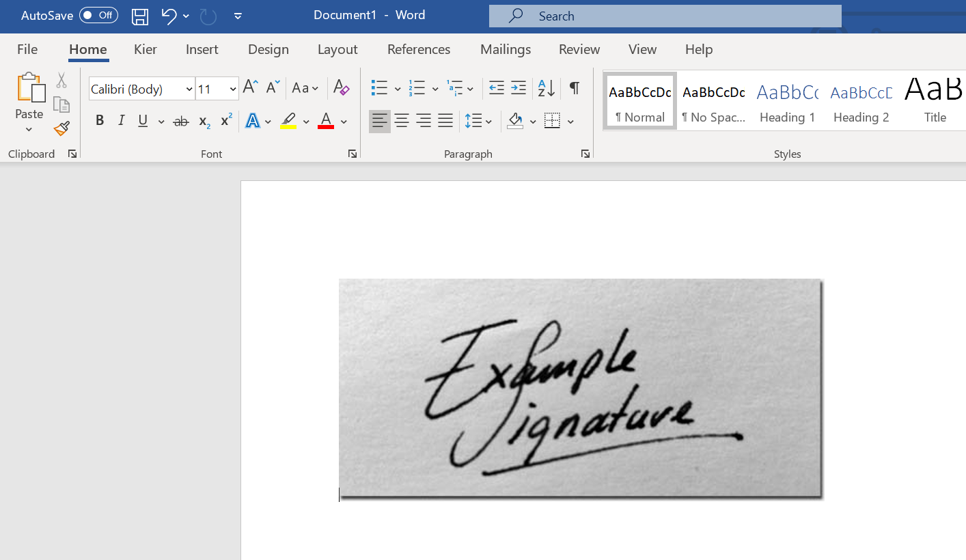Apply strikethrough to text

(x=180, y=121)
